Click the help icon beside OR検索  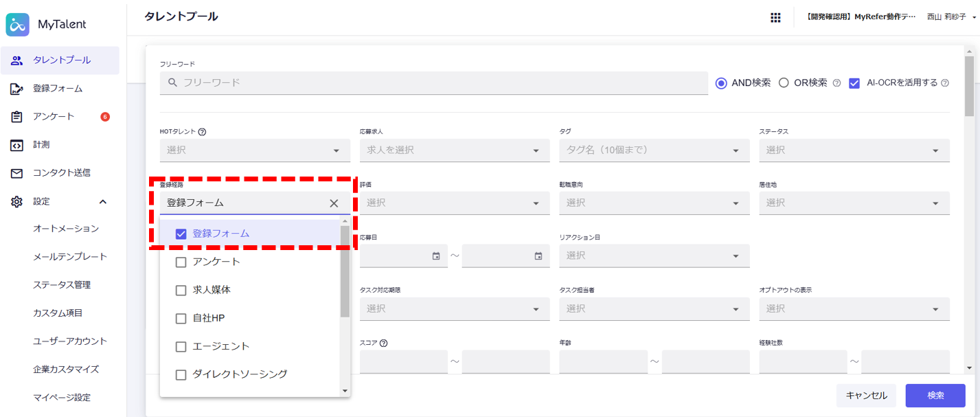click(836, 83)
